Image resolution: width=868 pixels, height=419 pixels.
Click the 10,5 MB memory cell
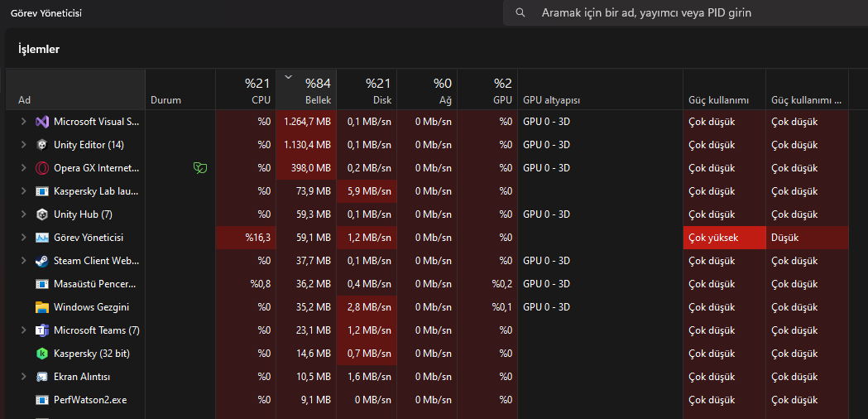point(306,377)
